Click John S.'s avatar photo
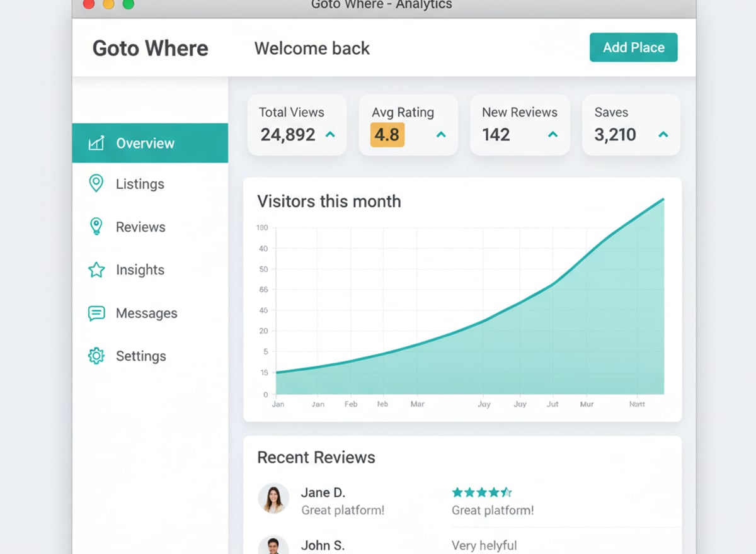Image resolution: width=756 pixels, height=554 pixels. pyautogui.click(x=273, y=545)
